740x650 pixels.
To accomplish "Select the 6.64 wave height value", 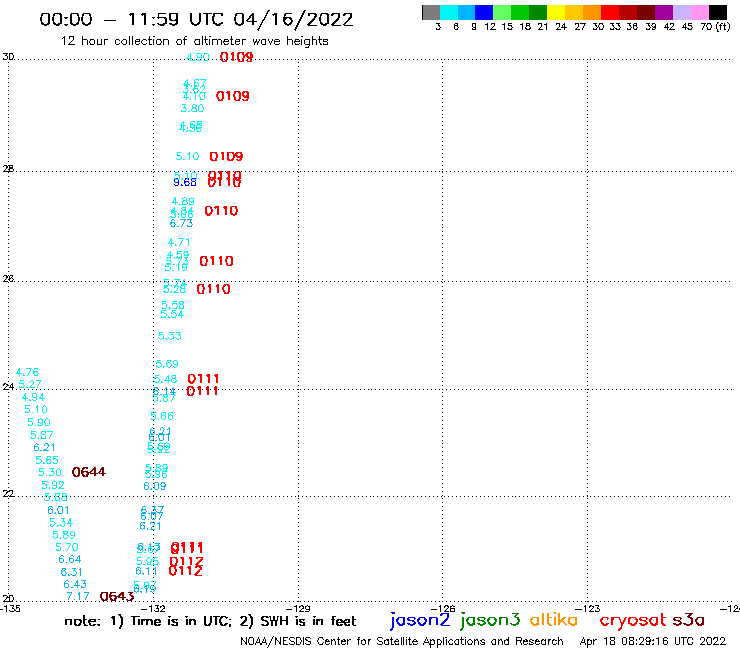I will tap(70, 559).
